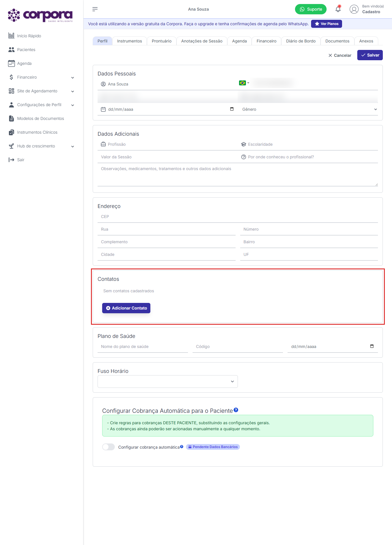
Task: Enable Configurar cobrança automática switch
Action: point(108,447)
